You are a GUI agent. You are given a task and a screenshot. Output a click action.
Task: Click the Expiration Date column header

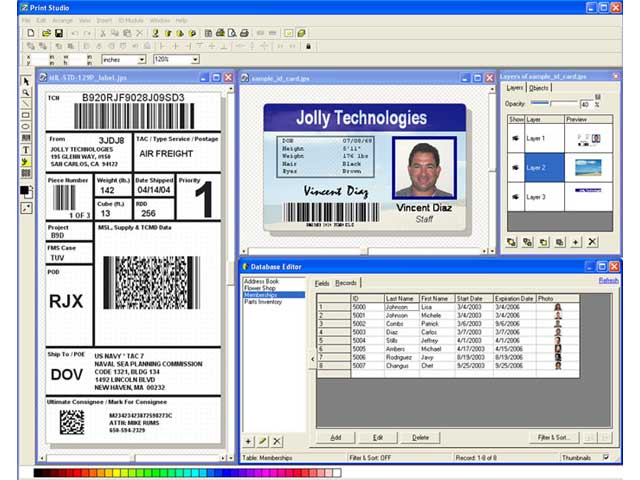(x=514, y=298)
